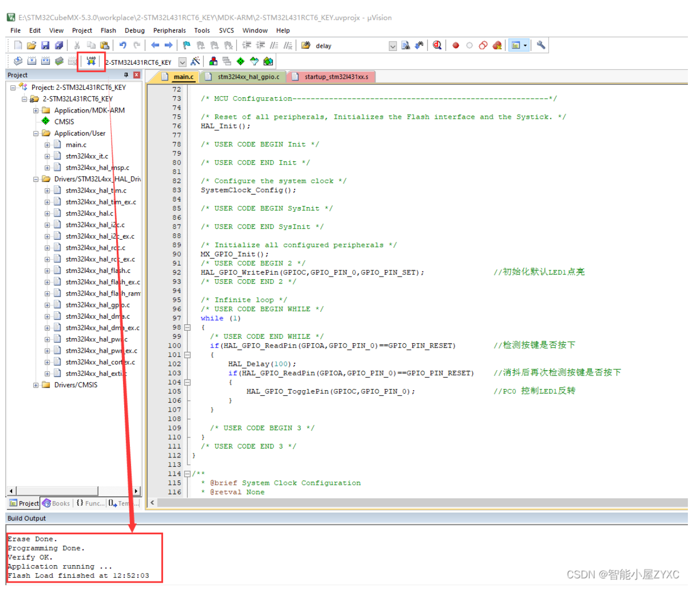Toggle bookmark on current line
Image resolution: width=700 pixels, height=591 pixels.
tap(187, 46)
